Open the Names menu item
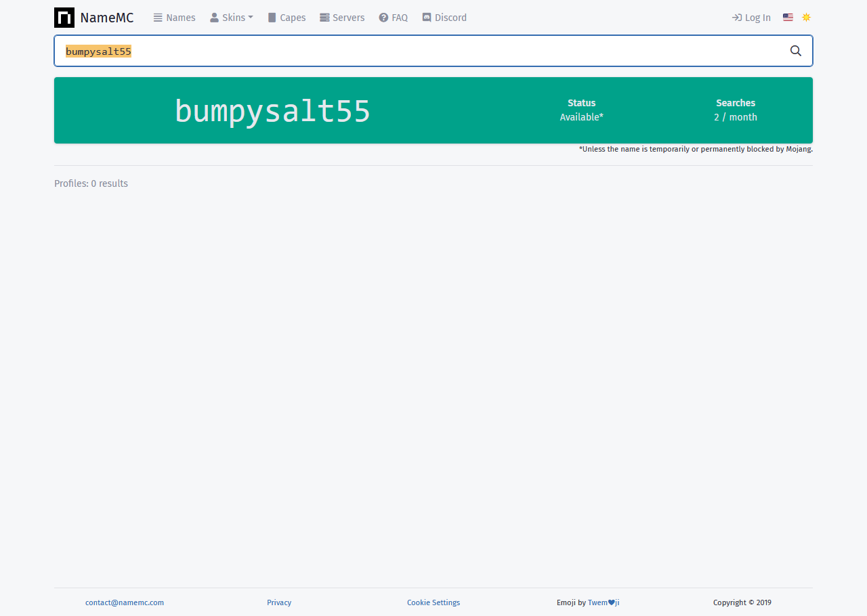 coord(174,18)
